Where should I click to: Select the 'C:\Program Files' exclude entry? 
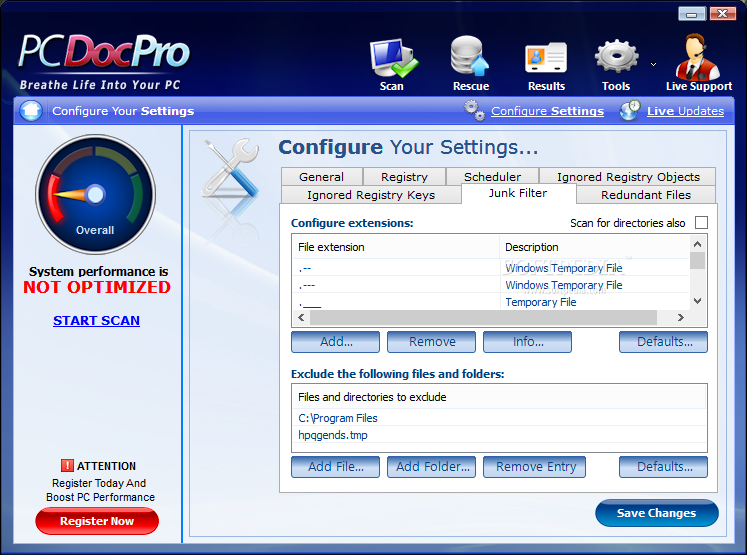pyautogui.click(x=499, y=418)
